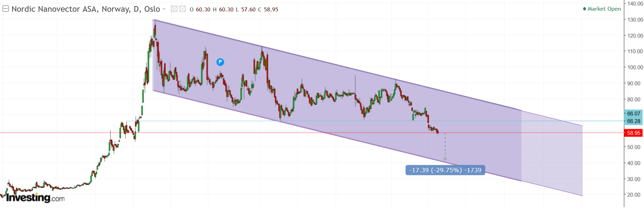Open the dropdown arrow after Oslo
Screen dimensions: 644x210
[x=164, y=9]
